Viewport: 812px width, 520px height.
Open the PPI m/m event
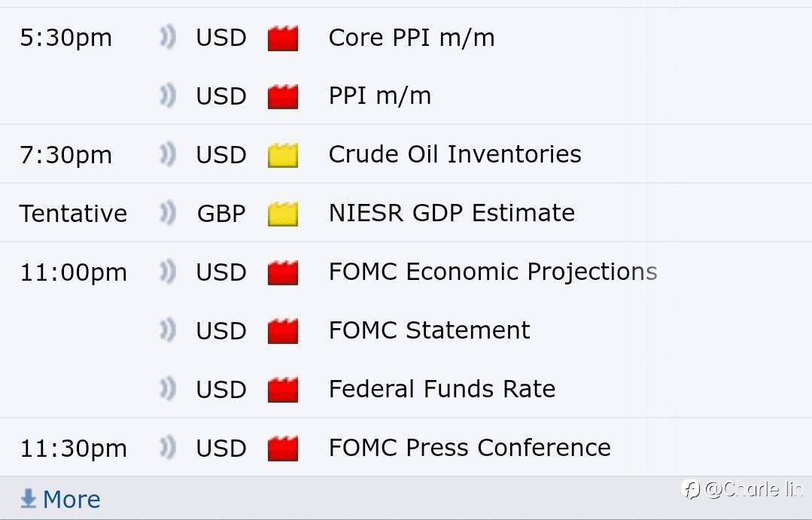pos(379,96)
